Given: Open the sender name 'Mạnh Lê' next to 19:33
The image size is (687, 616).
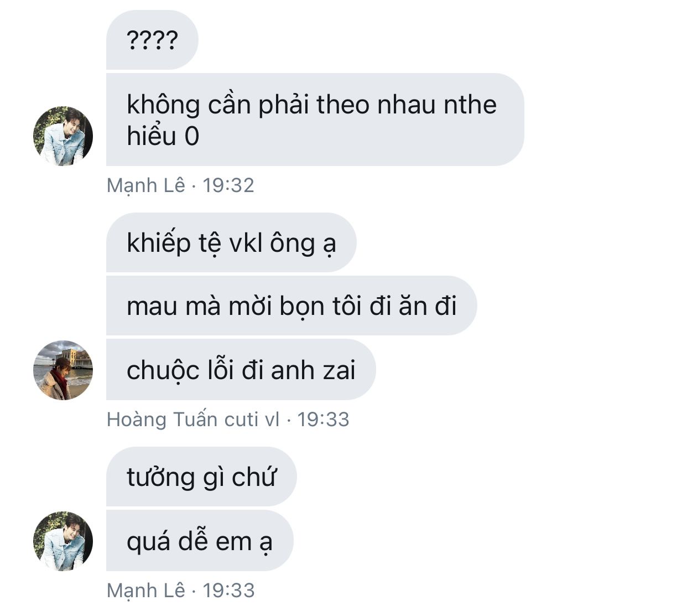Looking at the screenshot, I should coord(146,591).
